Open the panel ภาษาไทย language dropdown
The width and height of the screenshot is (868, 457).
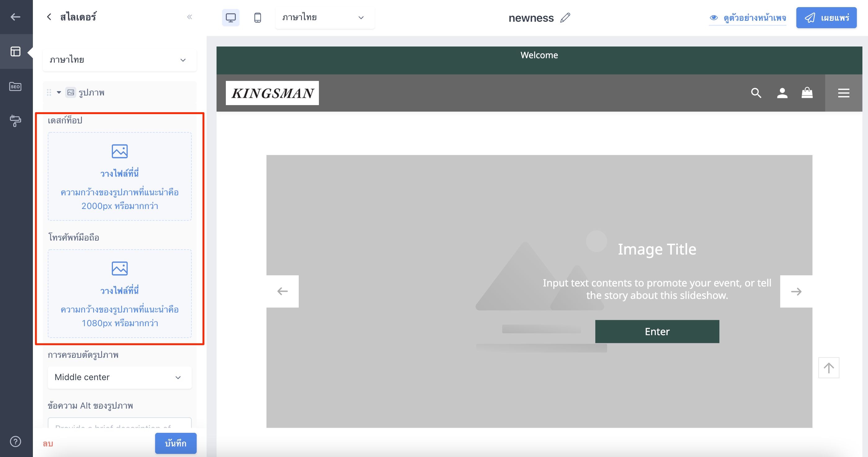120,60
